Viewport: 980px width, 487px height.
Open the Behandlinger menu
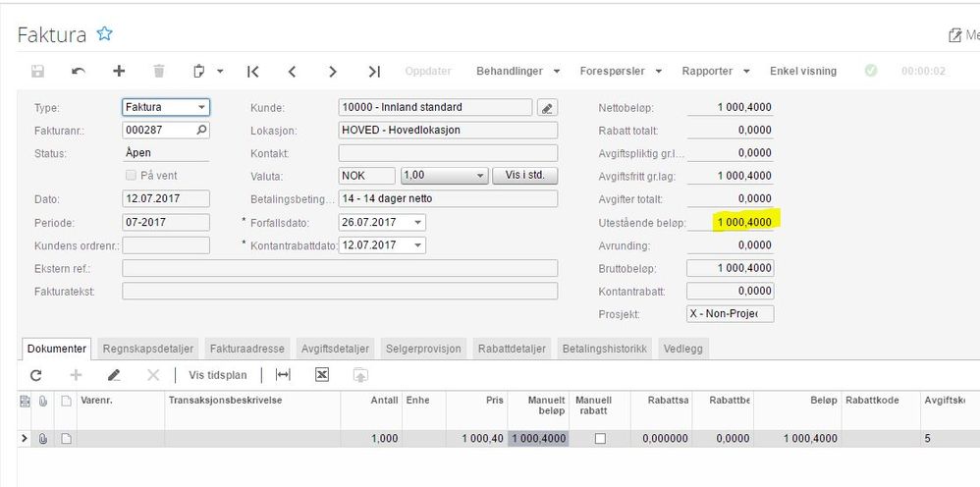click(518, 72)
